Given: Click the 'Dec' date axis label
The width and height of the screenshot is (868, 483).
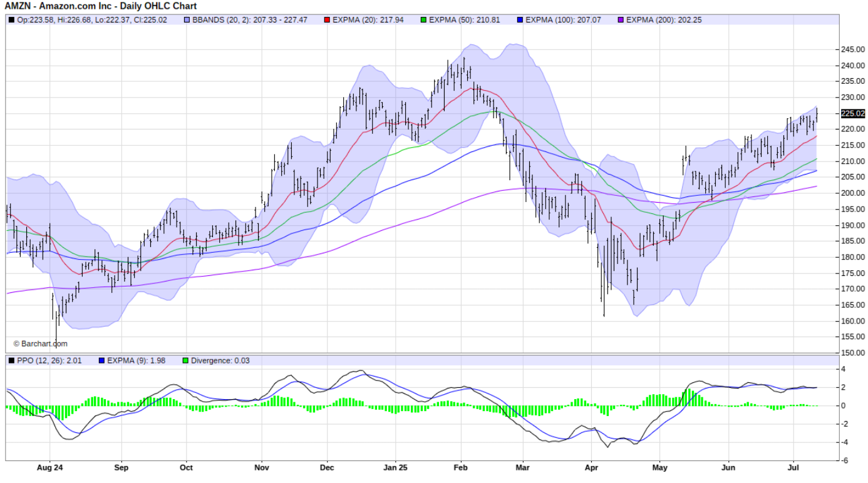Looking at the screenshot, I should [326, 467].
